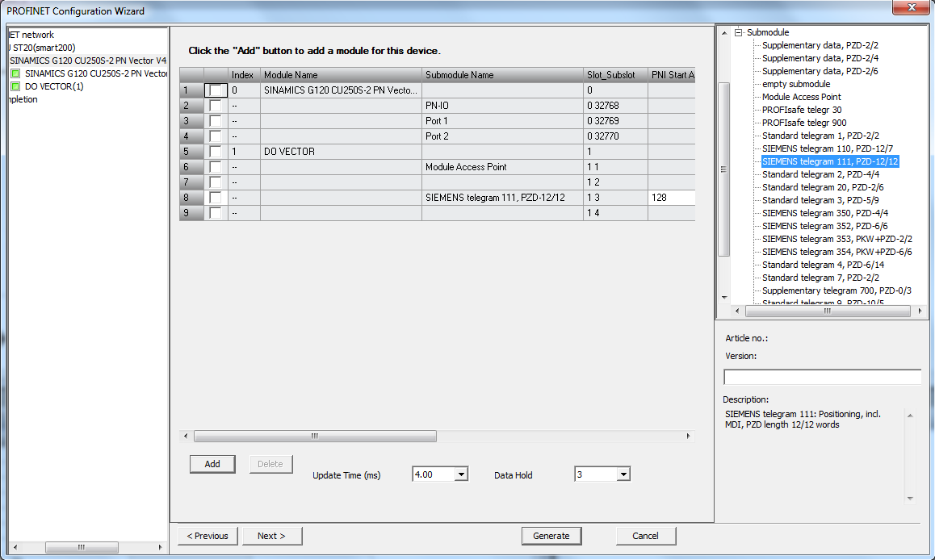935x560 pixels.
Task: Click the Version input field
Action: coord(822,377)
